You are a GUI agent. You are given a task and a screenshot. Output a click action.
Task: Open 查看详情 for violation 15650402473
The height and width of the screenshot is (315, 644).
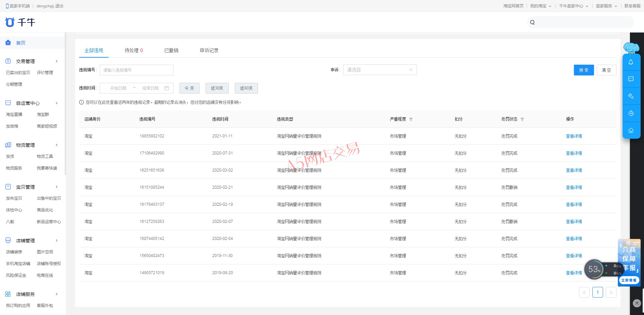[x=574, y=256]
